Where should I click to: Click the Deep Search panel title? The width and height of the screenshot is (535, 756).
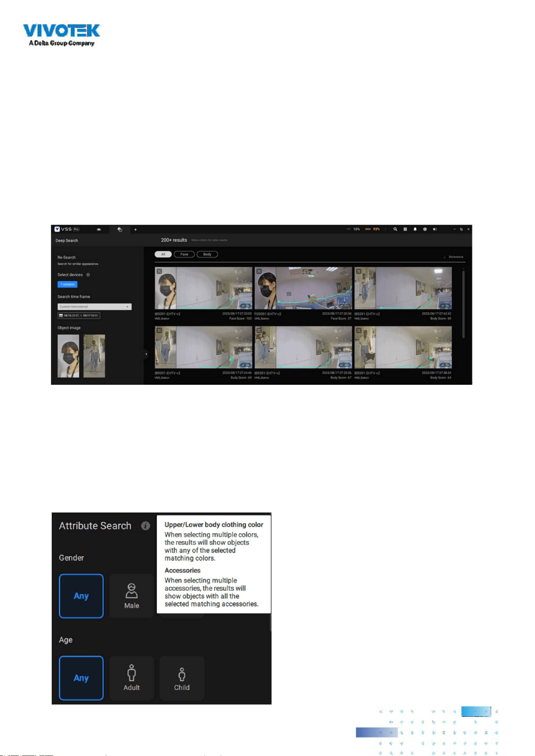tap(67, 240)
